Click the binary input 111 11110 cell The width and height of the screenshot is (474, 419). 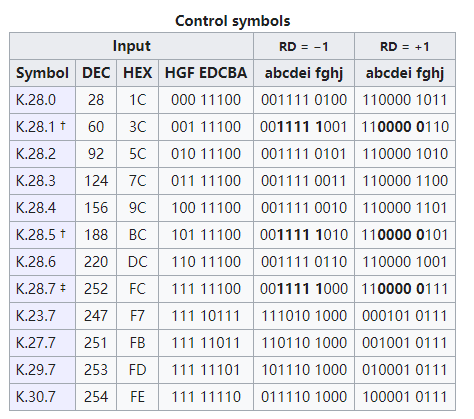tap(206, 397)
